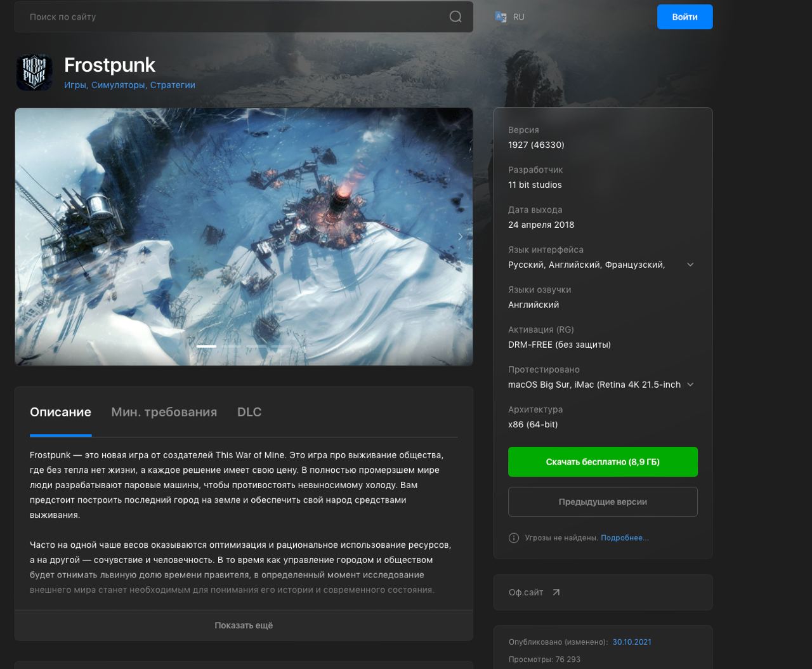
Task: Open the Игры category link
Action: 75,85
